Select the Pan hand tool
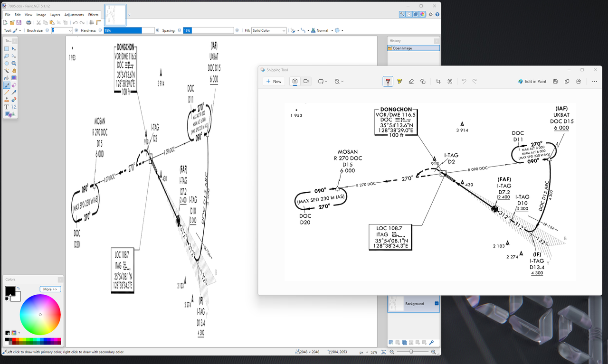The height and width of the screenshot is (364, 608). click(14, 71)
